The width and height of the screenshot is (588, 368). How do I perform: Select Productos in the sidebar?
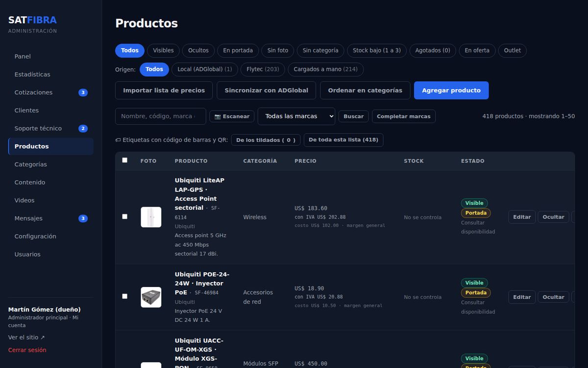click(50, 146)
